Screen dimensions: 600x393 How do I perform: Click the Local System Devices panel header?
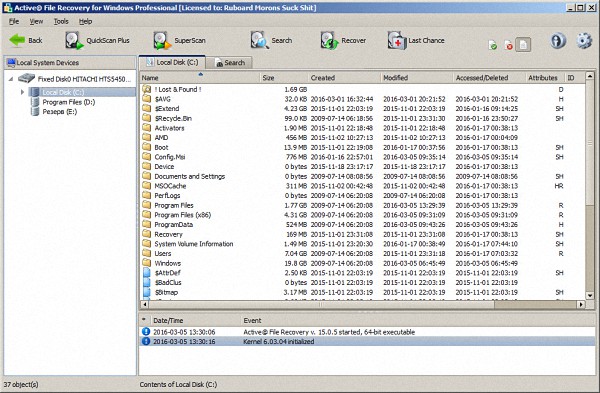(x=70, y=63)
